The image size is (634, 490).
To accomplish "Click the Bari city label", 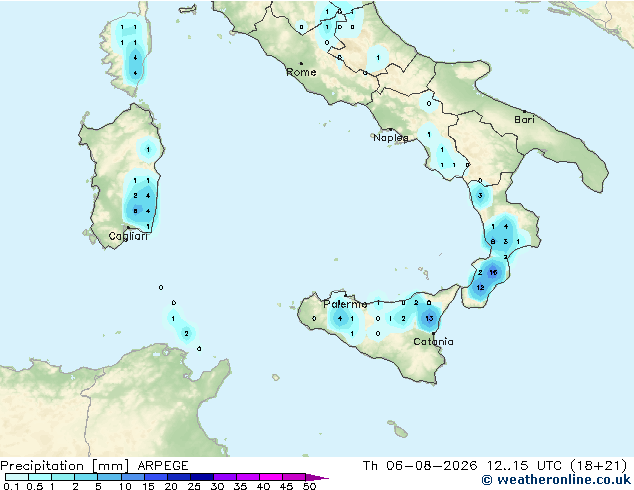I will (x=524, y=119).
